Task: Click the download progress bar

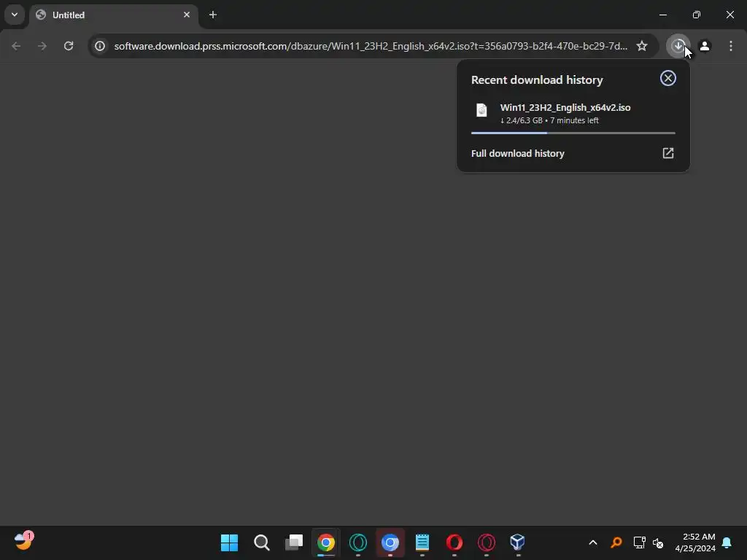Action: click(x=573, y=133)
